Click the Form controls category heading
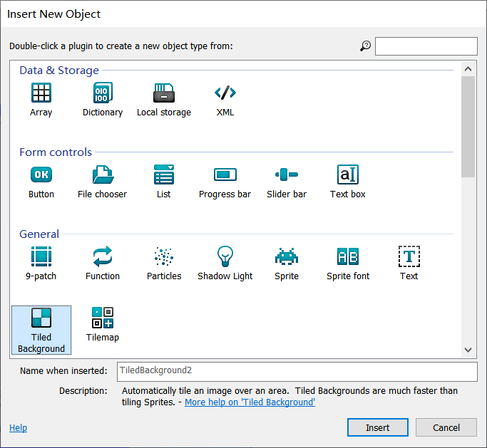 [56, 152]
